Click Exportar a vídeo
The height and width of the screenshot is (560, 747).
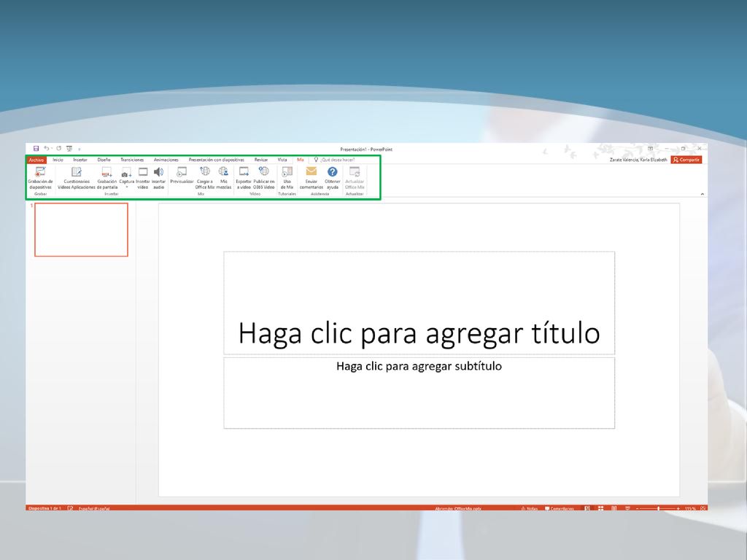coord(244,178)
